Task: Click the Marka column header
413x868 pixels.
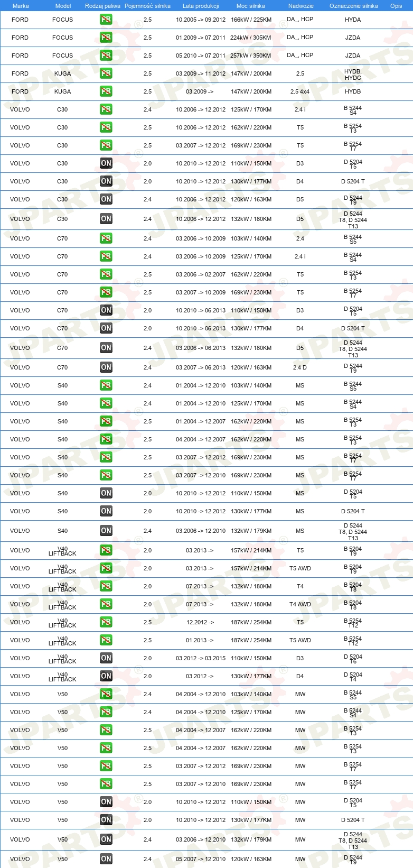Action: [x=21, y=6]
